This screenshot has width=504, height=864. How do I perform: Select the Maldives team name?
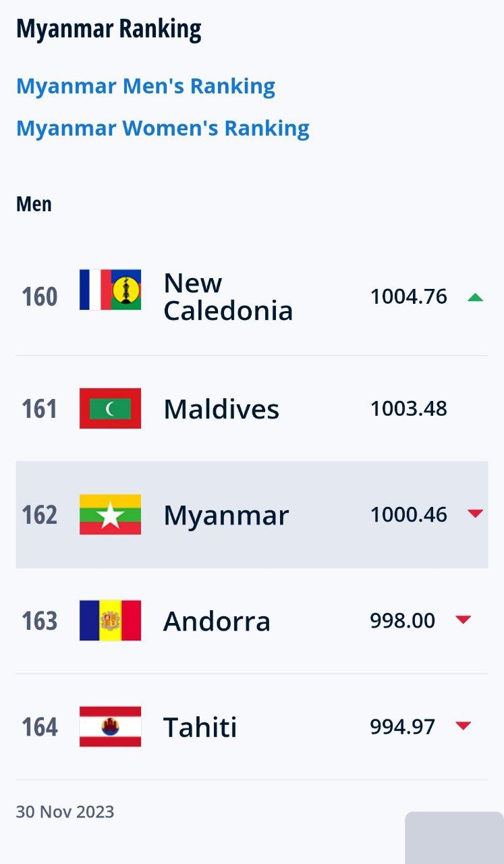click(221, 409)
